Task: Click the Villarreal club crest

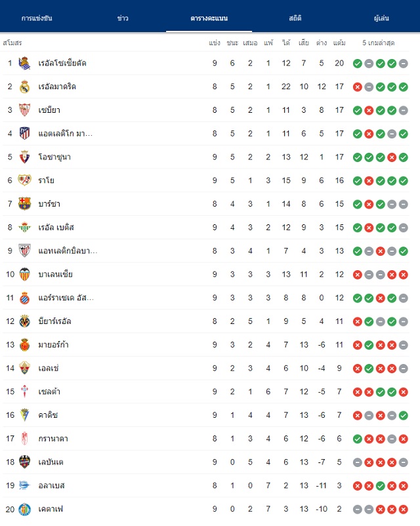Action: [24, 321]
